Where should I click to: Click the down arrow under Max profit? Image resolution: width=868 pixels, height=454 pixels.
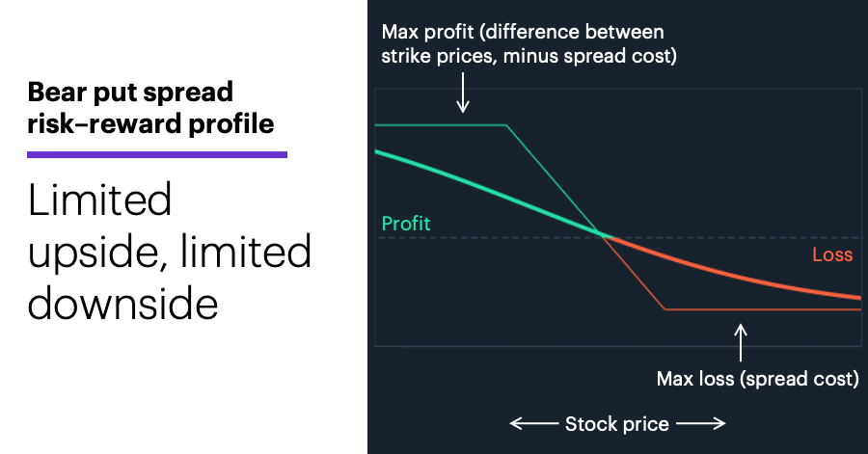462,93
